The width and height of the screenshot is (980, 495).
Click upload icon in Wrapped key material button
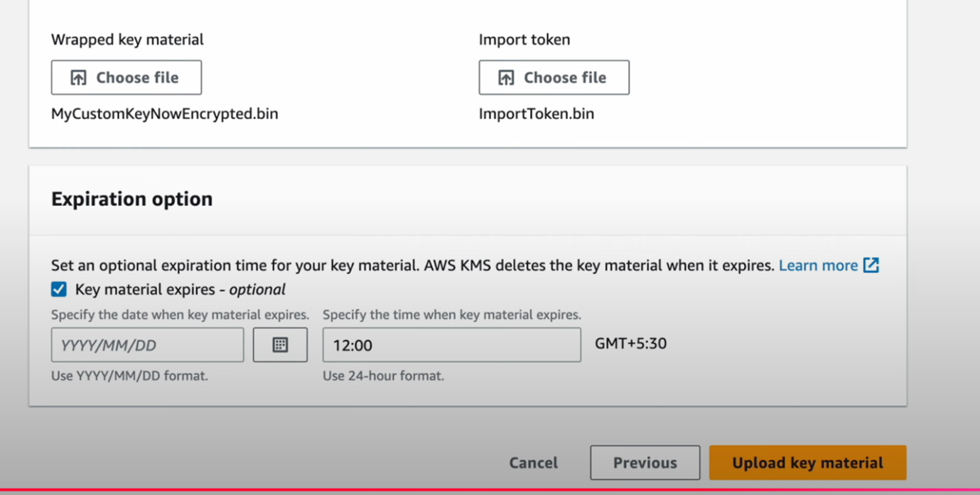tap(78, 77)
